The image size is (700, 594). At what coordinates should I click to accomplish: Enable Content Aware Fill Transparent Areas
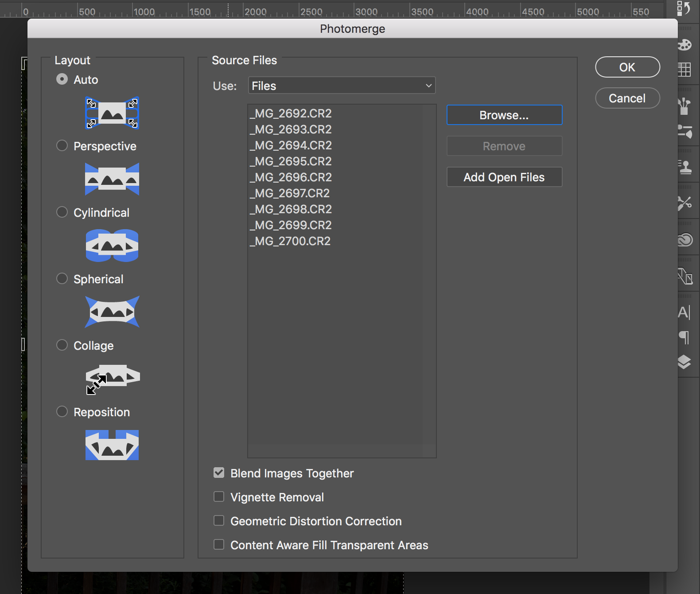point(219,545)
